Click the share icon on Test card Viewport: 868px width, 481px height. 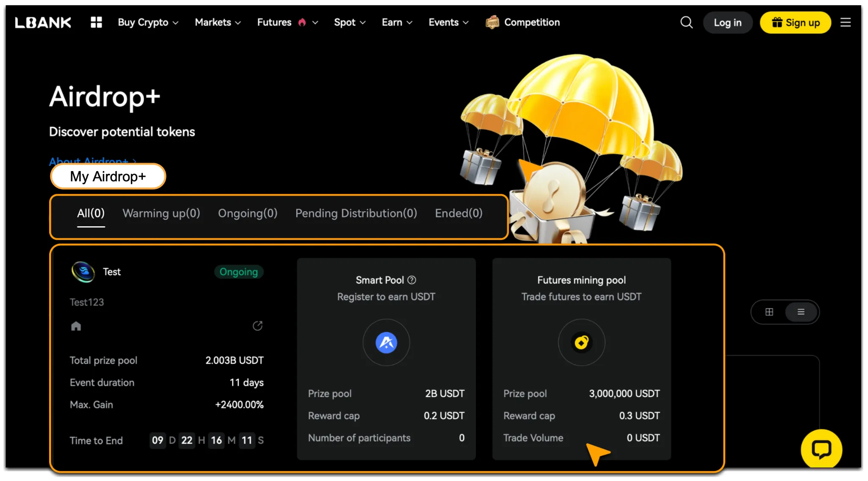258,326
